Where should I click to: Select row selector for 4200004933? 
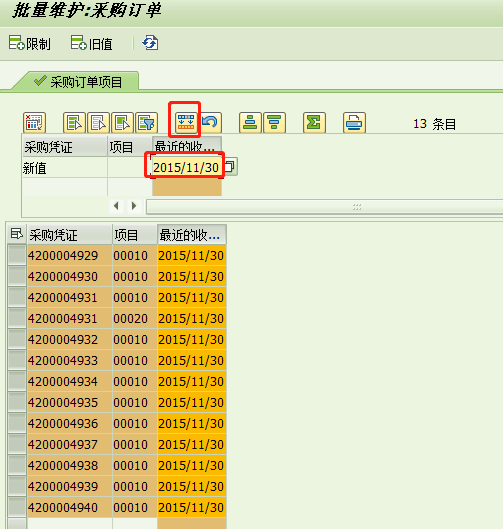[x=17, y=360]
